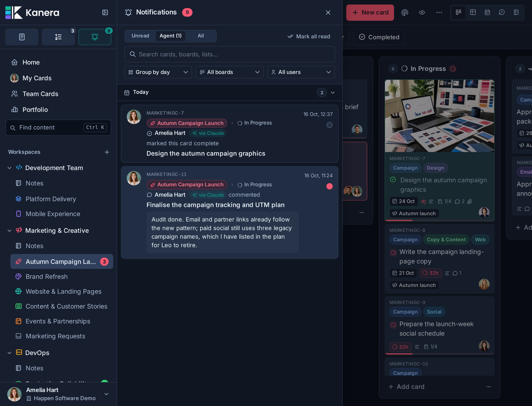Click Add card in In Progress column
This screenshot has width=532, height=406.
click(407, 387)
